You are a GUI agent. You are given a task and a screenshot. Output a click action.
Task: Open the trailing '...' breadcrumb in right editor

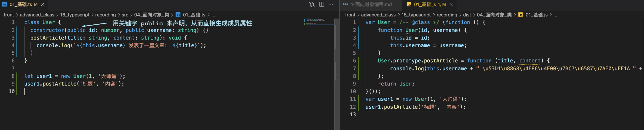[x=555, y=15]
